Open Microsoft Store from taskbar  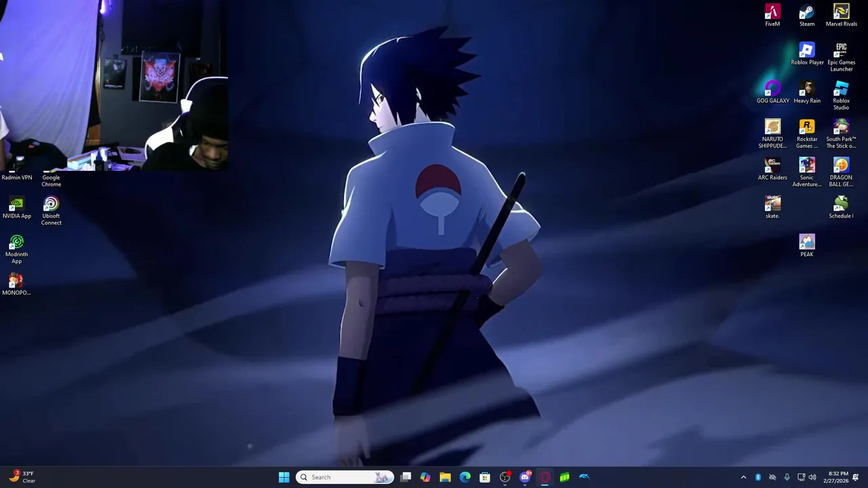485,477
